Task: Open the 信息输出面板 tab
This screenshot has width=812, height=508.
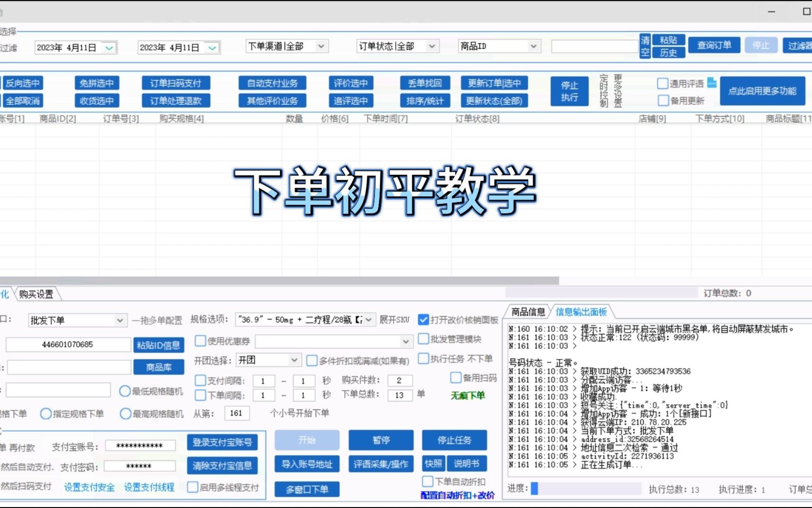Action: (581, 311)
